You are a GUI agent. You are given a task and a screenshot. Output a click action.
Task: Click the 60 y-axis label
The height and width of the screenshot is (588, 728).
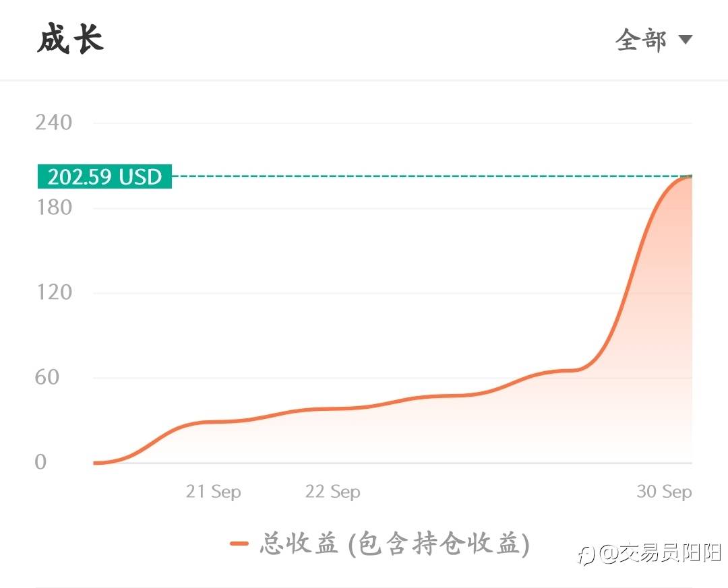click(x=47, y=377)
